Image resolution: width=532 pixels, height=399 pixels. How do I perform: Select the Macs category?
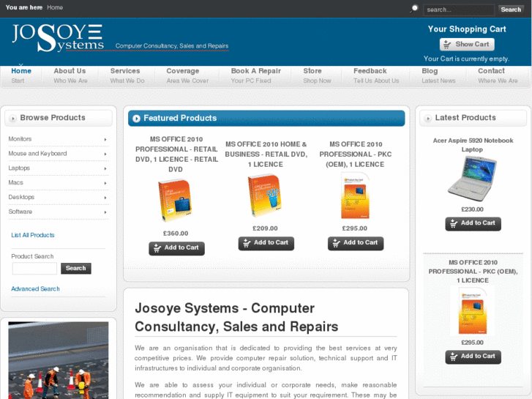pos(15,183)
